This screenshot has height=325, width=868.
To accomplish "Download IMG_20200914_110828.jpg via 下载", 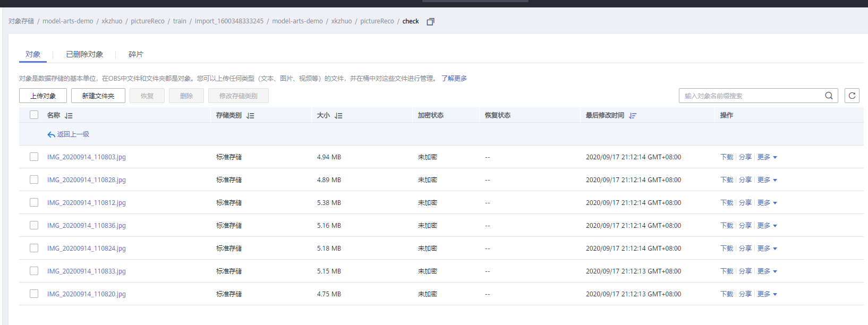I will tap(727, 180).
